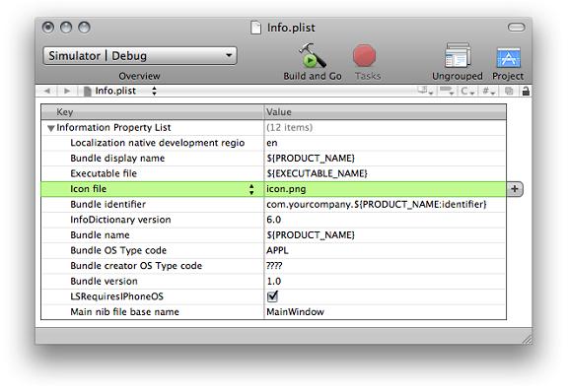The image size is (568, 392).
Task: Click the counterpart file icon in navigation bar
Action: 509,91
